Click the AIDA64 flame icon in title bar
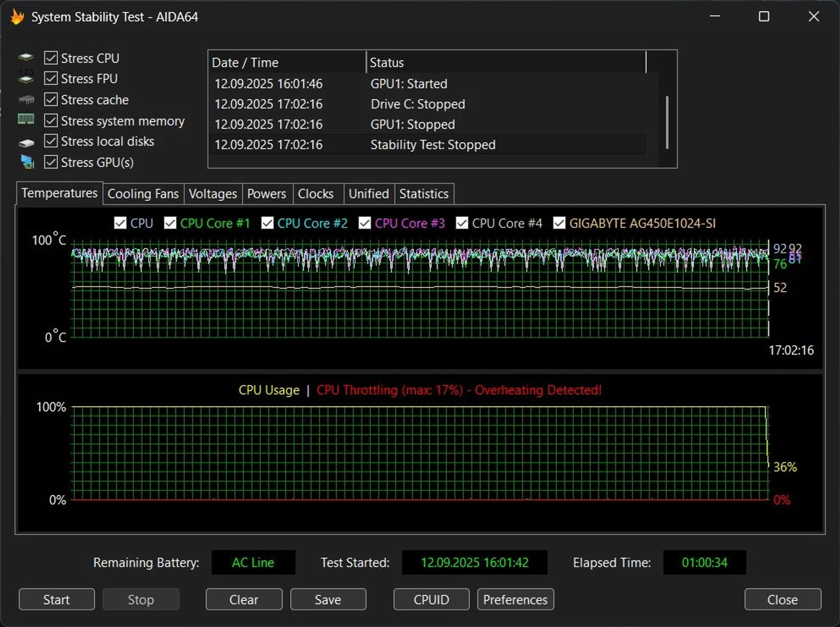 [x=17, y=17]
